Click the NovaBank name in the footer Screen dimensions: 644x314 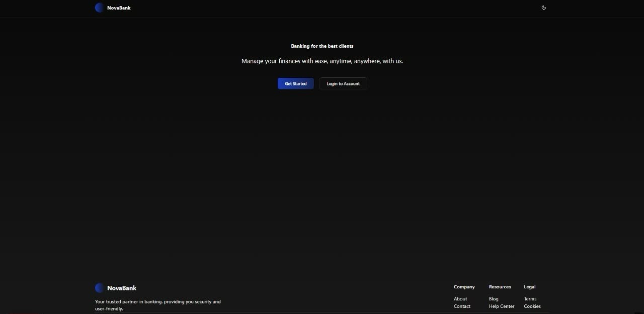point(122,288)
